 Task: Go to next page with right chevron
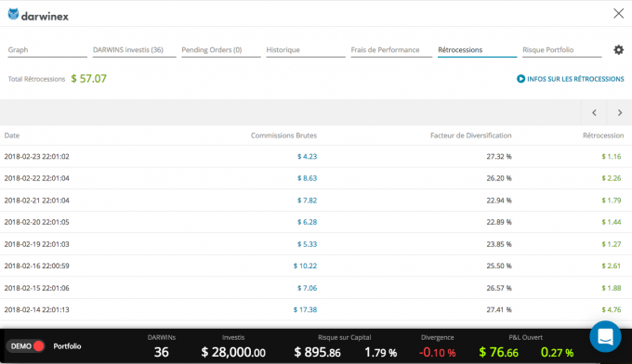point(620,112)
